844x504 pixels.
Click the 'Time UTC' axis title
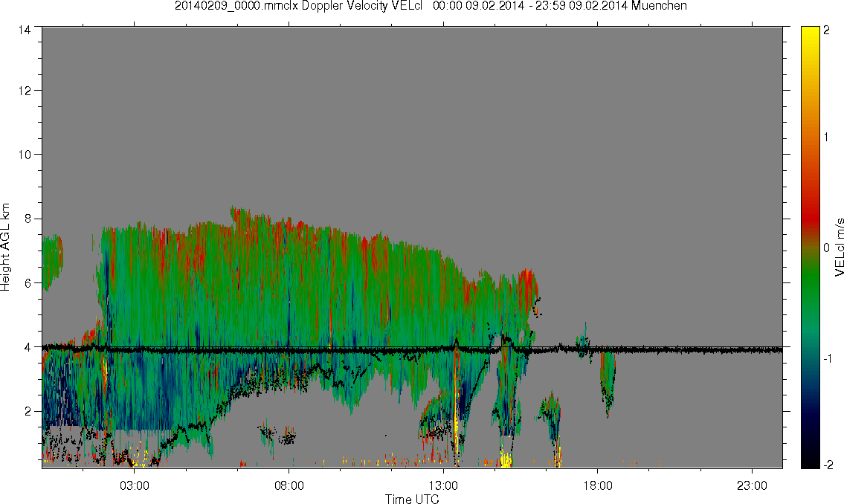(x=412, y=499)
